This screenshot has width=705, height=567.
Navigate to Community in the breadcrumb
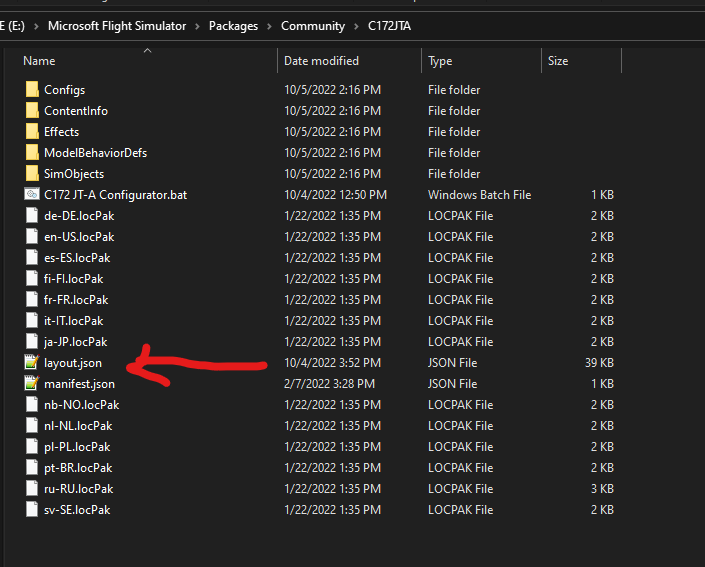coord(313,26)
